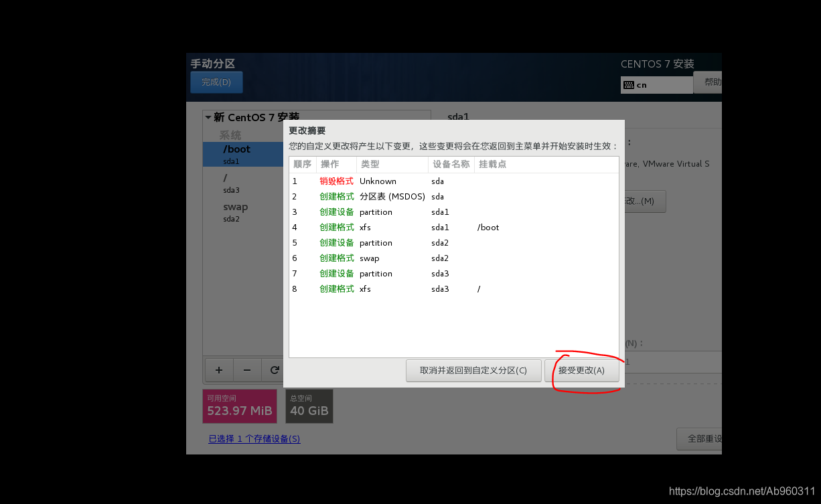This screenshot has width=821, height=504.
Task: Select the /boot sda1 partition entry
Action: point(243,155)
